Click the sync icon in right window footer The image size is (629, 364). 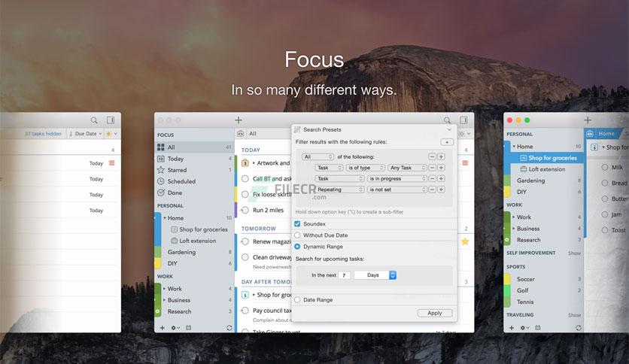[578, 327]
